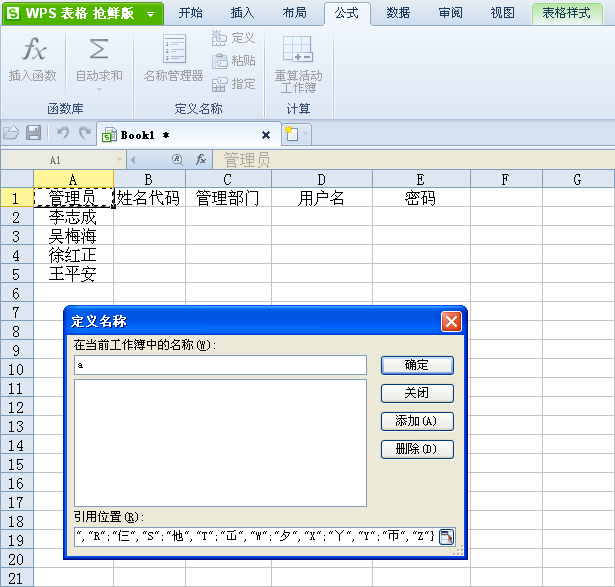Click the 插入函数 (Insert Function) icon
The image size is (615, 587).
(x=33, y=51)
